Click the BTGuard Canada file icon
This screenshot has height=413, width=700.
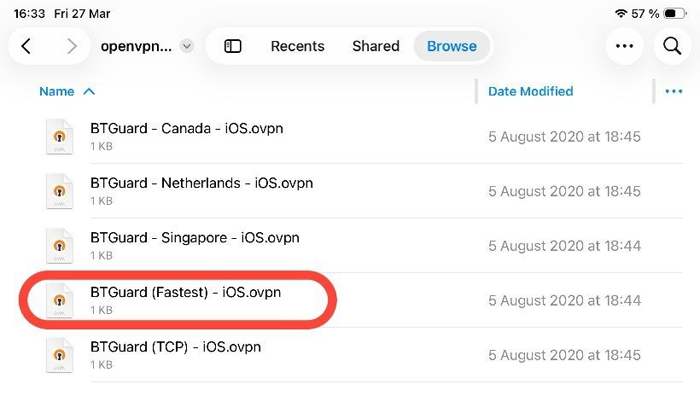[59, 137]
